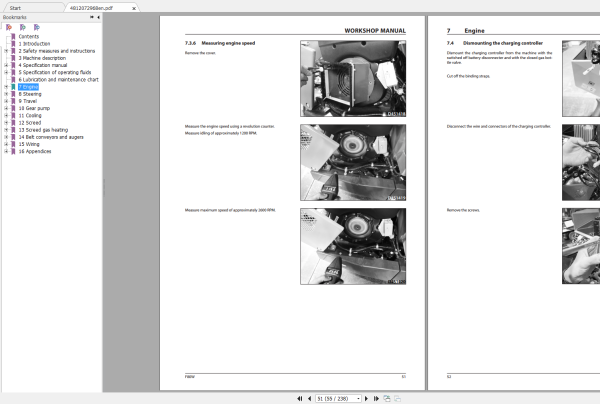This screenshot has height=404, width=600.
Task: Click the second photo measuring idle speed
Action: pos(353,162)
